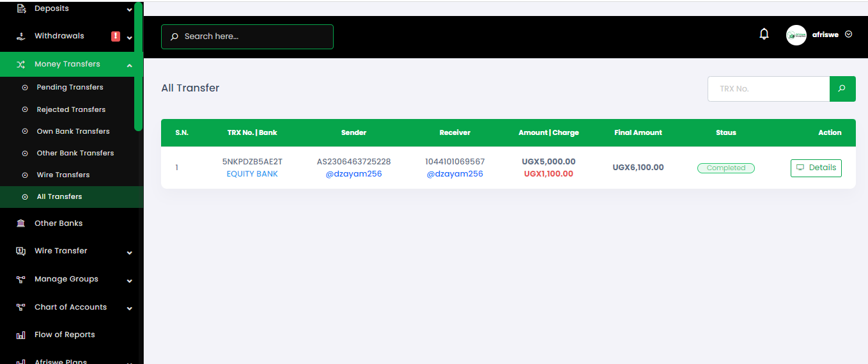Image resolution: width=868 pixels, height=364 pixels.
Task: Click the Flow of Reports chart icon
Action: pyautogui.click(x=21, y=335)
